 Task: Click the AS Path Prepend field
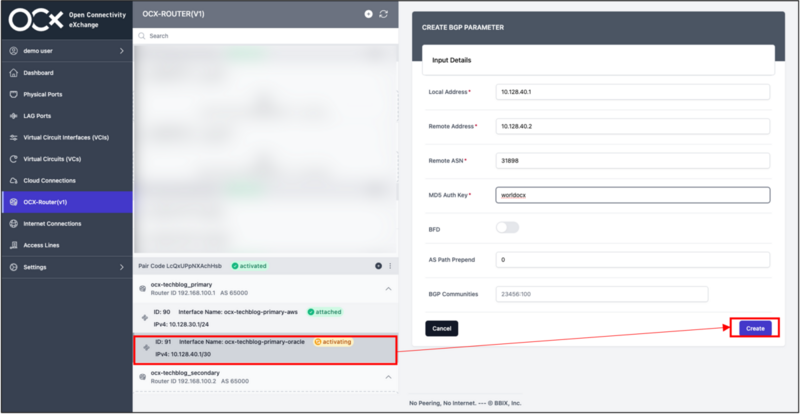pos(633,259)
